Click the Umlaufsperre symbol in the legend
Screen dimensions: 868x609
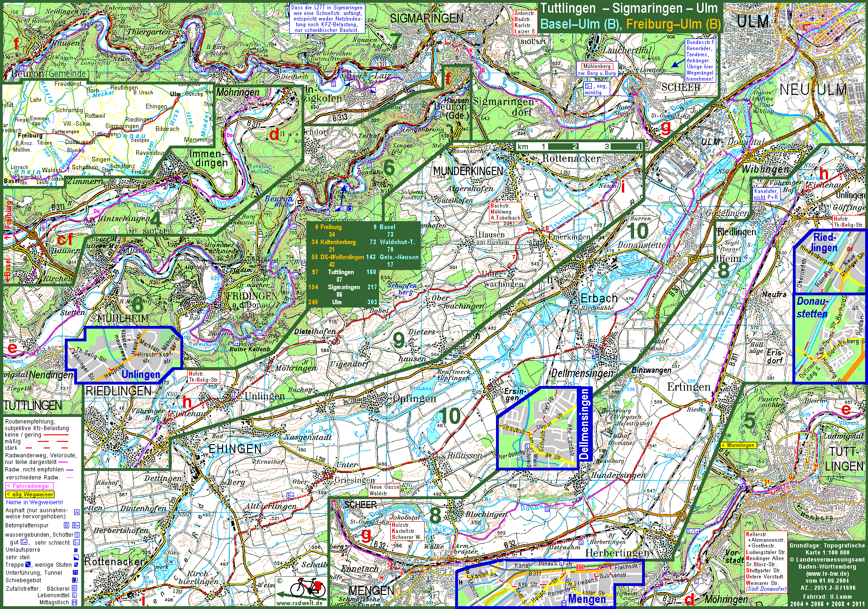(76, 550)
